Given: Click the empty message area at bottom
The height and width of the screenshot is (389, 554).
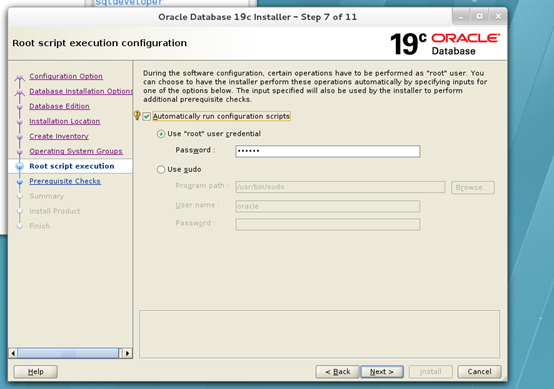Looking at the screenshot, I should [319, 334].
